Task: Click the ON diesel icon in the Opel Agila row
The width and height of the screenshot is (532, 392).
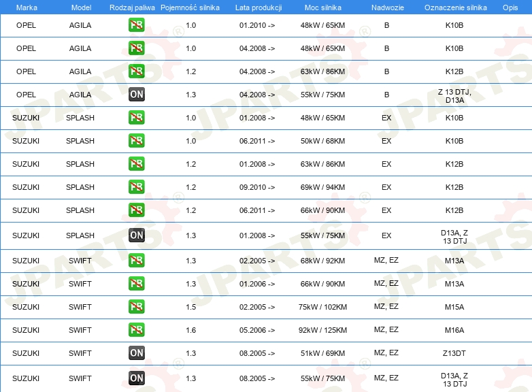Action: (x=136, y=95)
